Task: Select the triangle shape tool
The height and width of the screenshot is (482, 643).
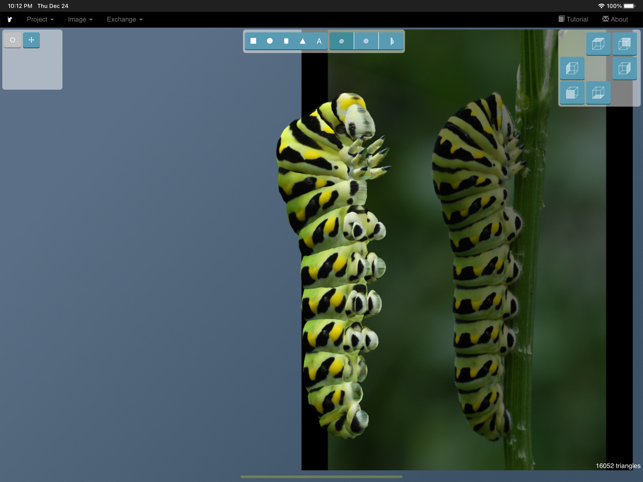Action: [303, 41]
